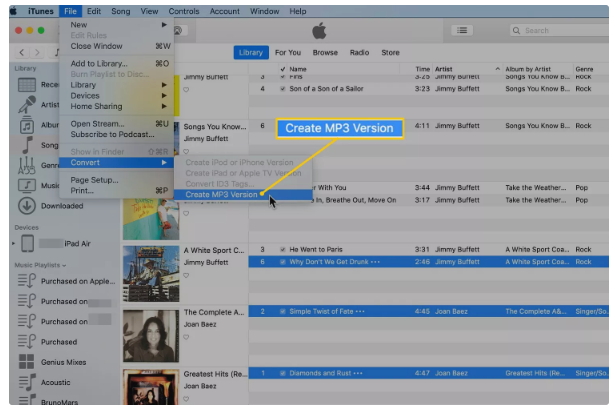The height and width of the screenshot is (411, 615).
Task: Expand the New submenu arrow
Action: (164, 25)
